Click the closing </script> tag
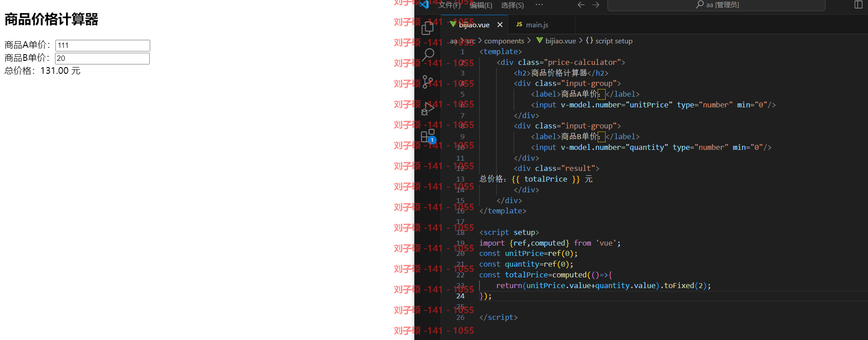 click(498, 318)
